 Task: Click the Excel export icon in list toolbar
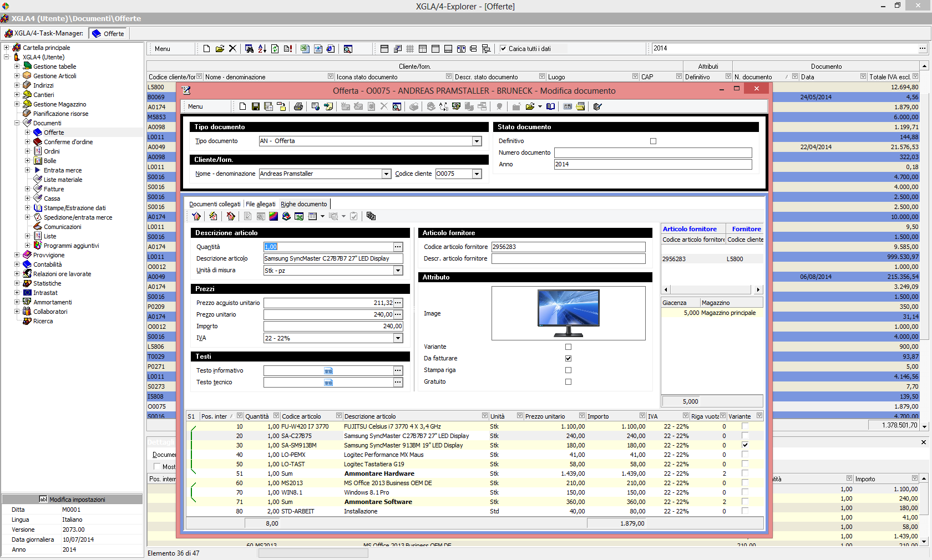coord(305,49)
